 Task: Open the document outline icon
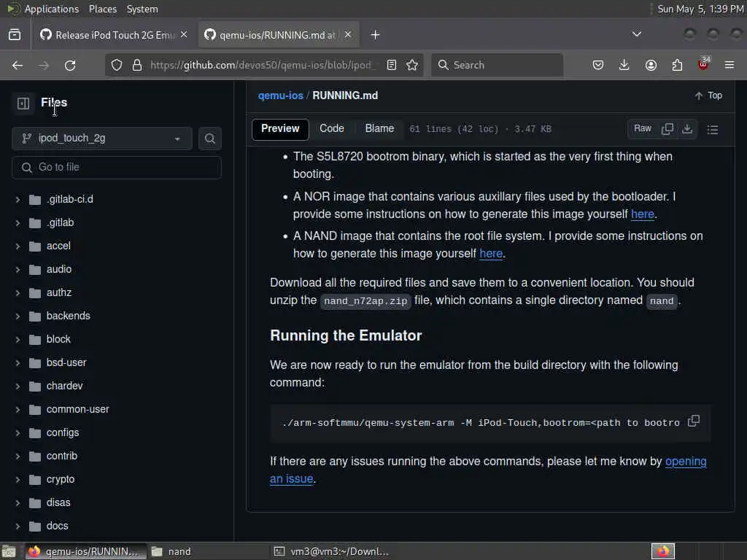[x=713, y=130]
